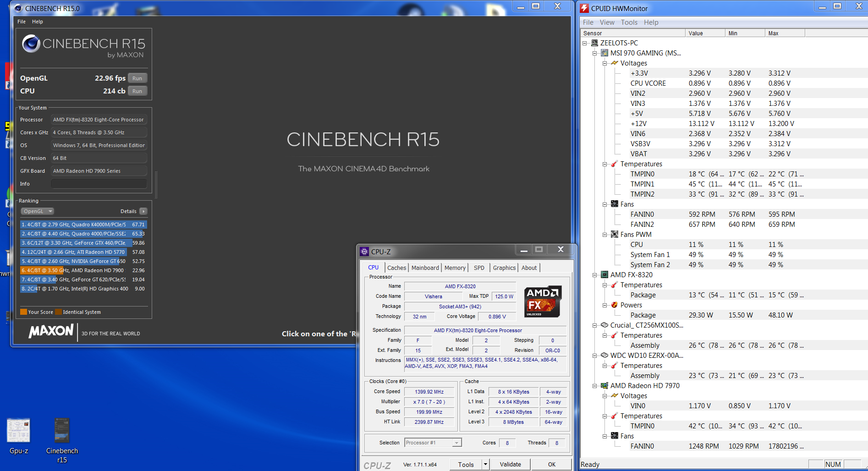The height and width of the screenshot is (471, 868).
Task: Open the Tools dropdown arrow in CPU-Z
Action: [x=485, y=464]
